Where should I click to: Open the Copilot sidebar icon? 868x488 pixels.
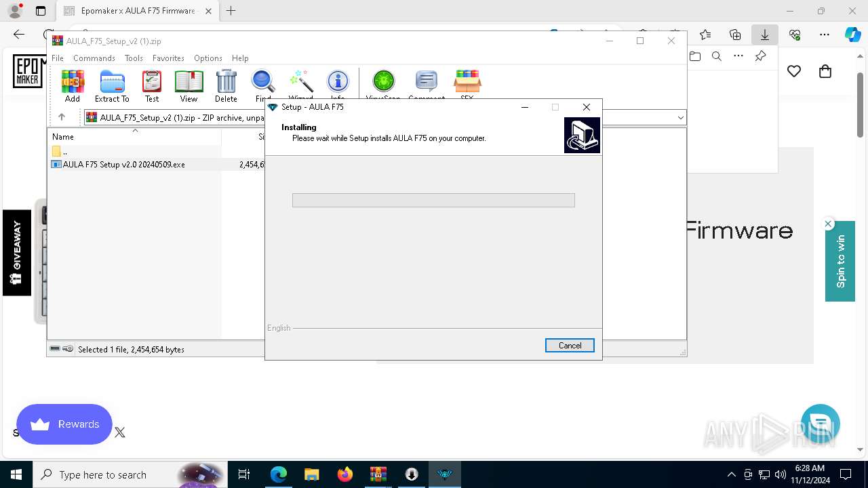click(x=853, y=35)
